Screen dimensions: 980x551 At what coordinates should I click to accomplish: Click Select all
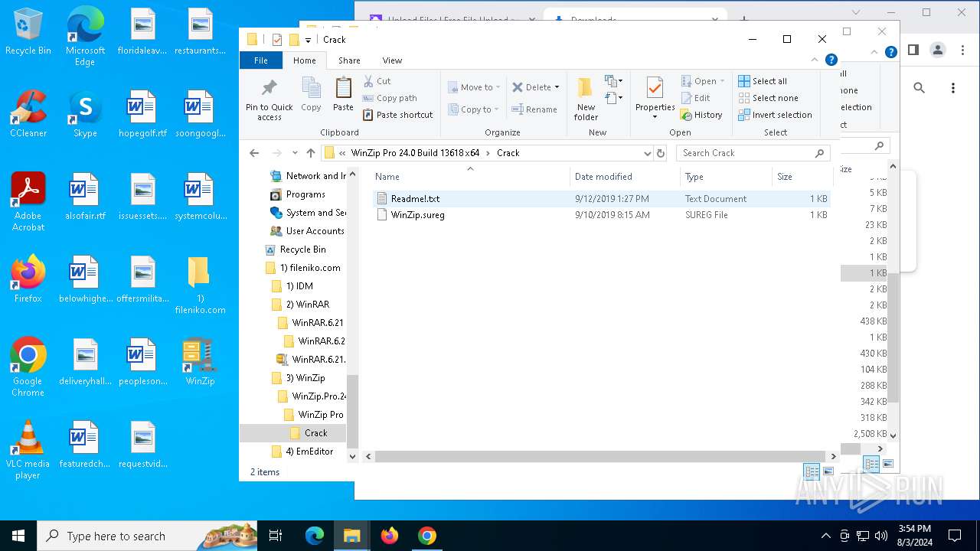tap(763, 81)
